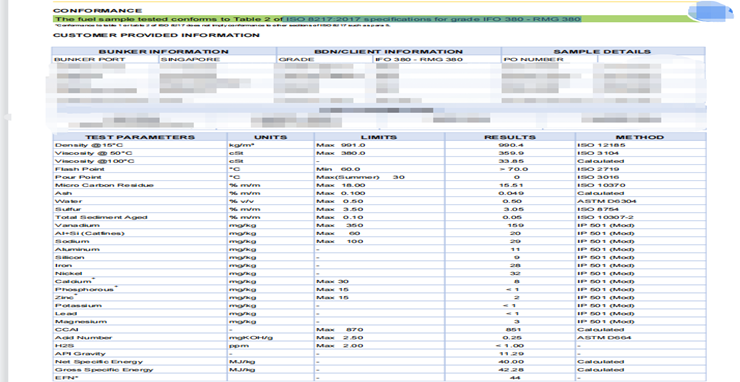Click the CONFORMANCE section heading
The width and height of the screenshot is (740, 382).
coord(97,10)
